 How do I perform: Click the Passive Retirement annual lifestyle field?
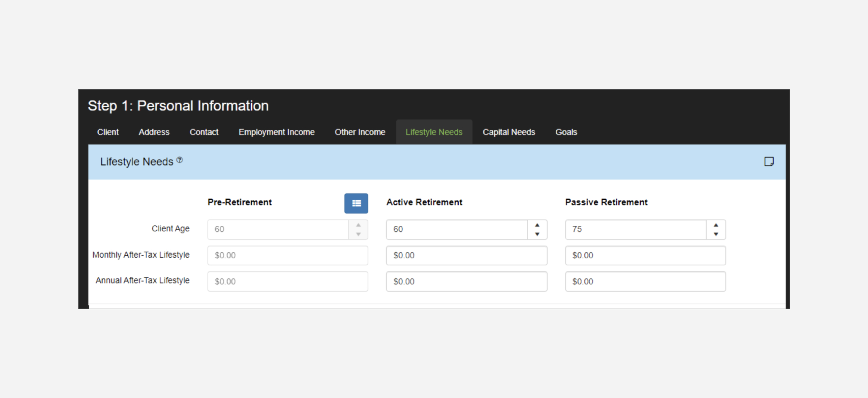645,281
